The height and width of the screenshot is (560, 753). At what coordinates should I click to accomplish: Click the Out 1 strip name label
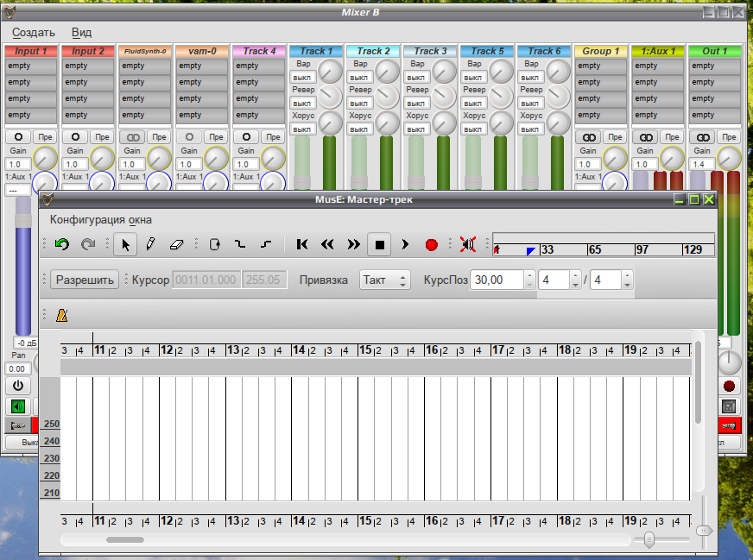715,51
